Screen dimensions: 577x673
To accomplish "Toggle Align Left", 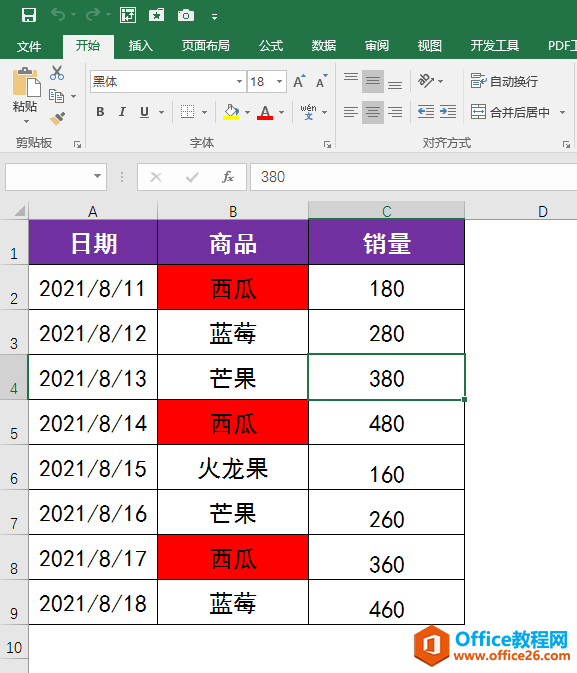I will tap(351, 112).
